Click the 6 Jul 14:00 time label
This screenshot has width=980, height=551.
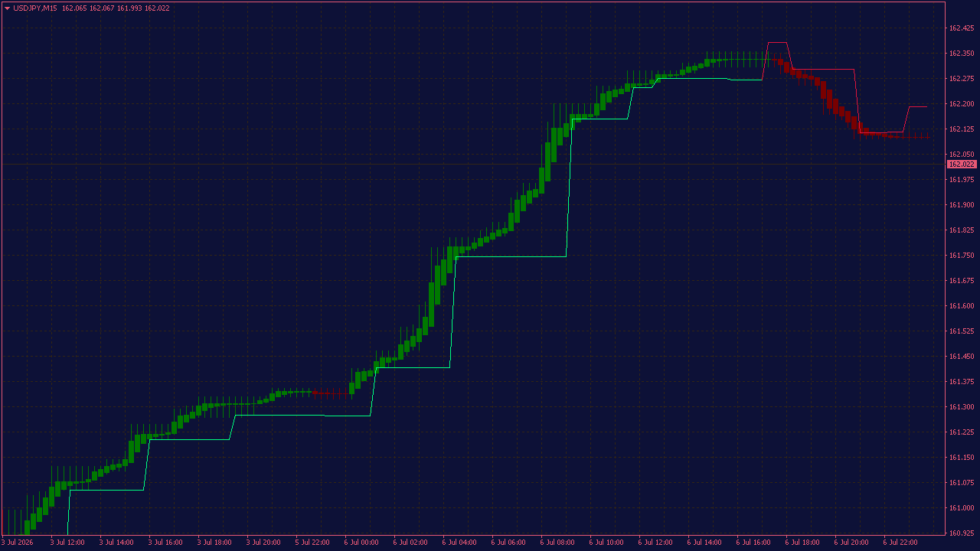tap(704, 543)
